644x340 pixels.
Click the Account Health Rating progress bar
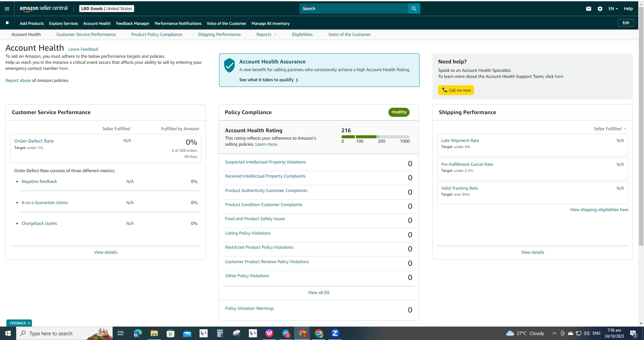coord(375,137)
